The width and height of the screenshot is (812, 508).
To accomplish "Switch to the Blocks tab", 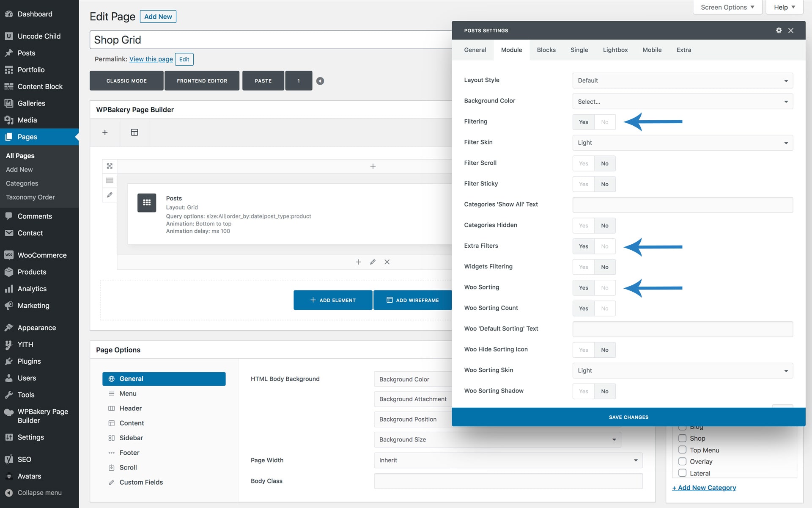I will click(546, 50).
